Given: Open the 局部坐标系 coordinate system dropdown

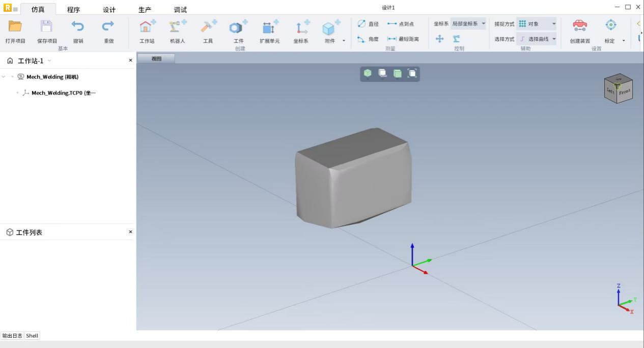Looking at the screenshot, I should coord(468,24).
